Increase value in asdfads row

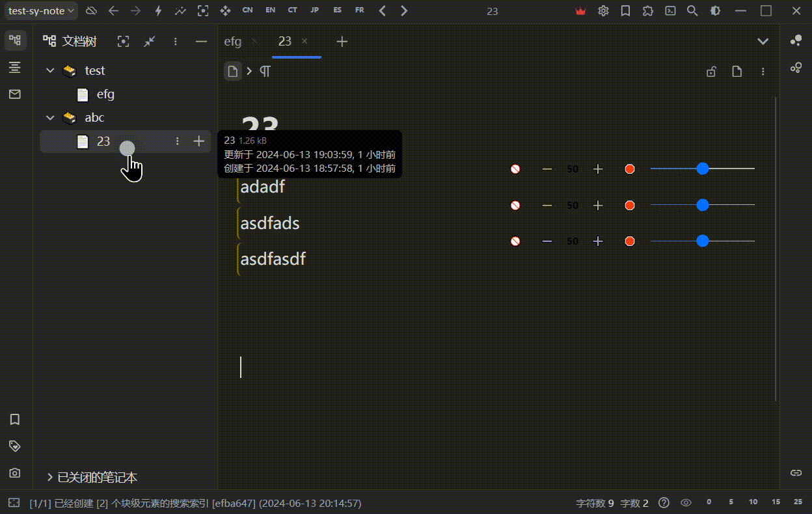[598, 206]
